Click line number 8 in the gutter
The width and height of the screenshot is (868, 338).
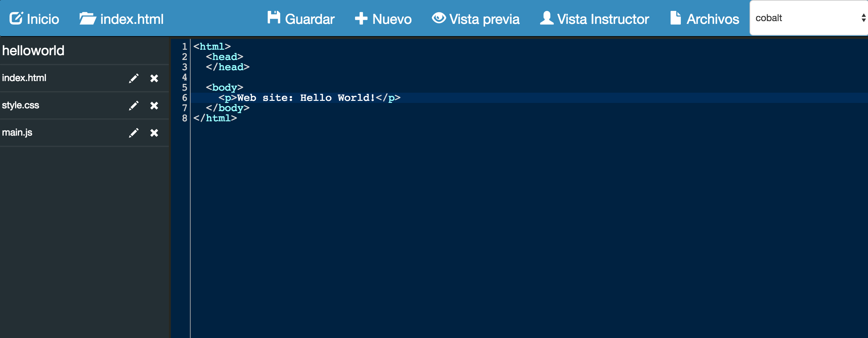(184, 118)
